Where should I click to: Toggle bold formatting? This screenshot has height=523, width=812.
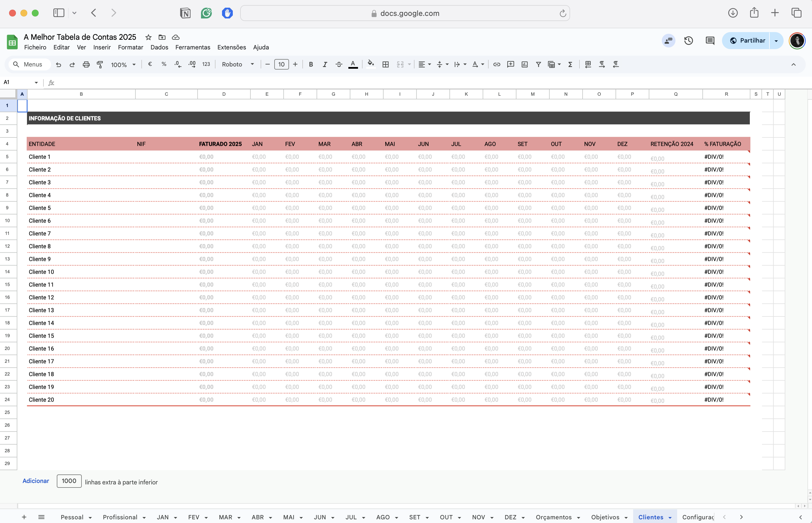(x=311, y=64)
